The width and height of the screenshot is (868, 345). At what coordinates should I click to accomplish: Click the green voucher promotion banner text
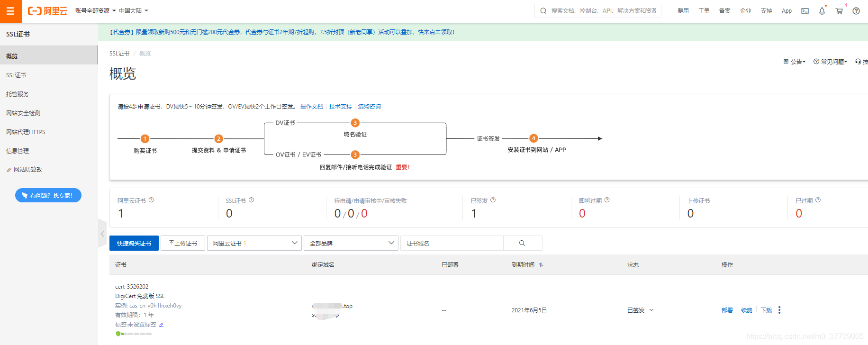point(282,32)
